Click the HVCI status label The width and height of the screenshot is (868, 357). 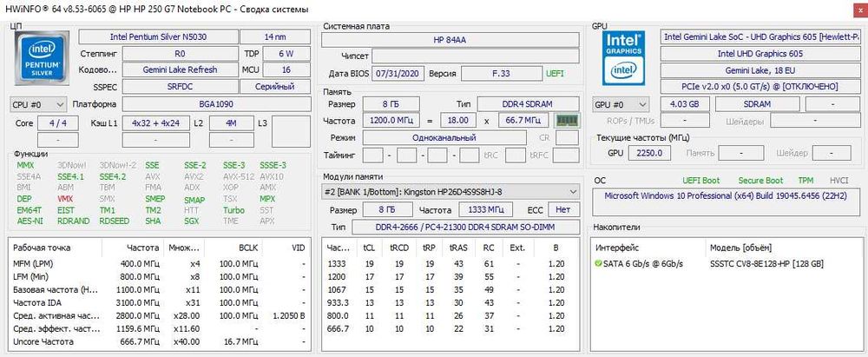838,181
